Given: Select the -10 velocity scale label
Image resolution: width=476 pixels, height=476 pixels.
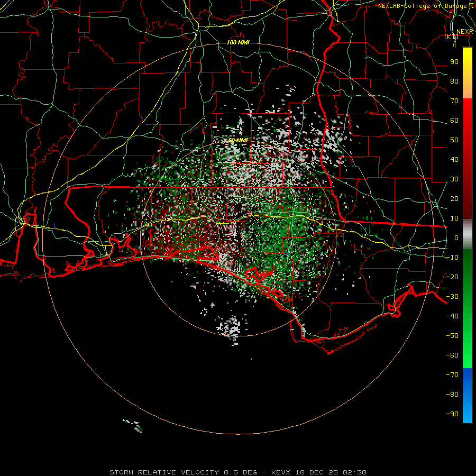Looking at the screenshot, I should pyautogui.click(x=452, y=258).
